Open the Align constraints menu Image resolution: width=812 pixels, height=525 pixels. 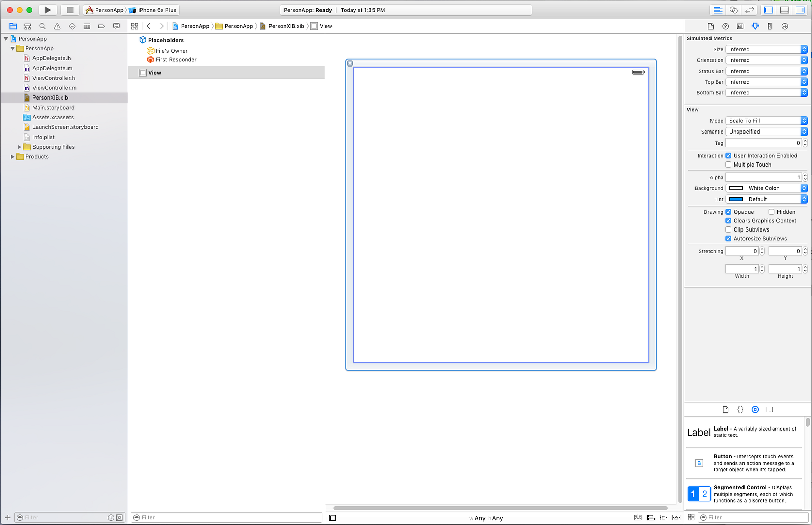[651, 518]
